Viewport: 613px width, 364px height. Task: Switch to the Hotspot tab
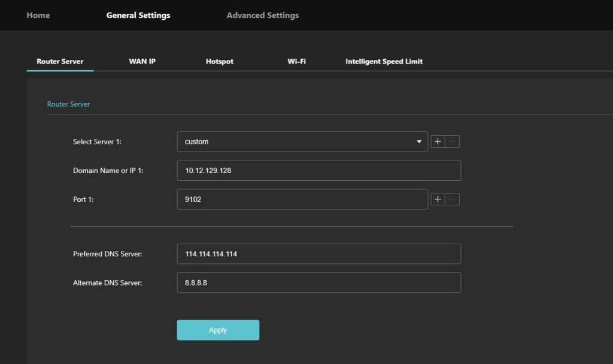(x=219, y=62)
